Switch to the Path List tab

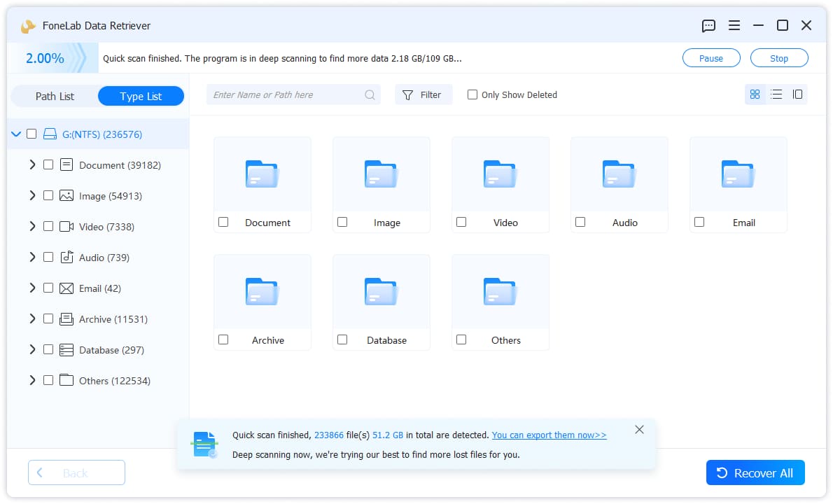click(55, 96)
